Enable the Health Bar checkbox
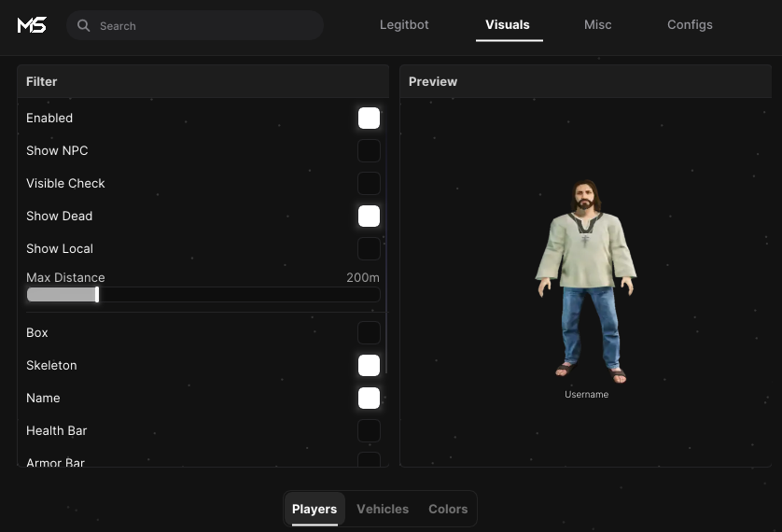Screen dimensions: 782x532 coord(369,431)
